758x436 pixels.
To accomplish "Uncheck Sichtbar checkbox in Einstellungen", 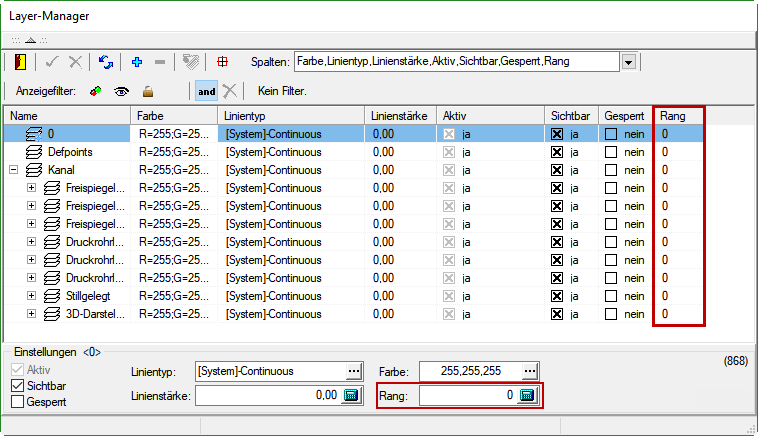I will click(x=18, y=386).
